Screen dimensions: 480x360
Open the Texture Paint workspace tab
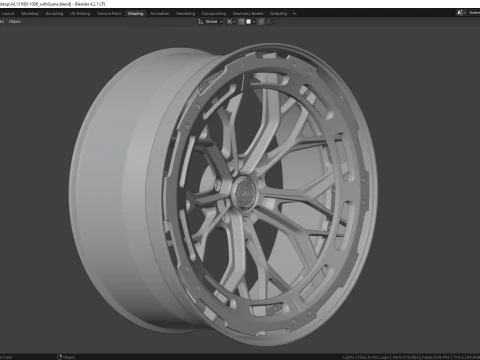point(109,14)
